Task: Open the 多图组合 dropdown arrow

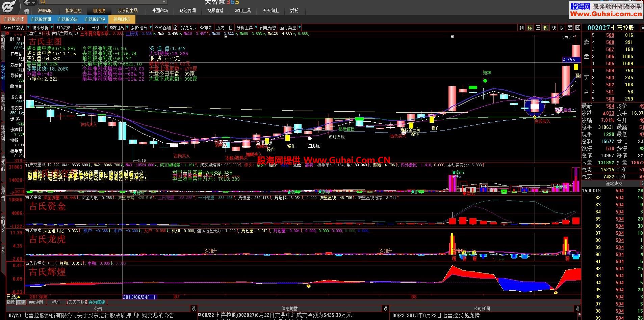Action: point(150,28)
